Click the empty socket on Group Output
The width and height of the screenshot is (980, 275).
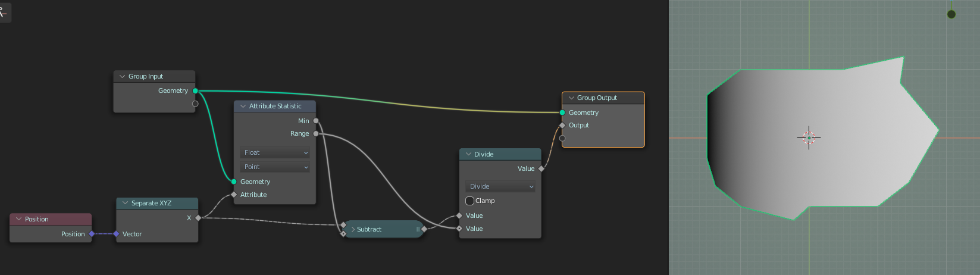pos(562,138)
